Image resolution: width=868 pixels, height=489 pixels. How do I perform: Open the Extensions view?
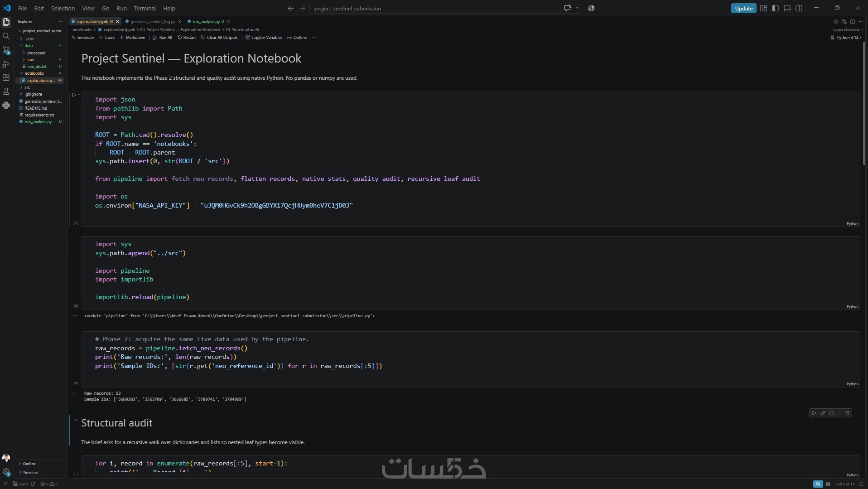[6, 77]
